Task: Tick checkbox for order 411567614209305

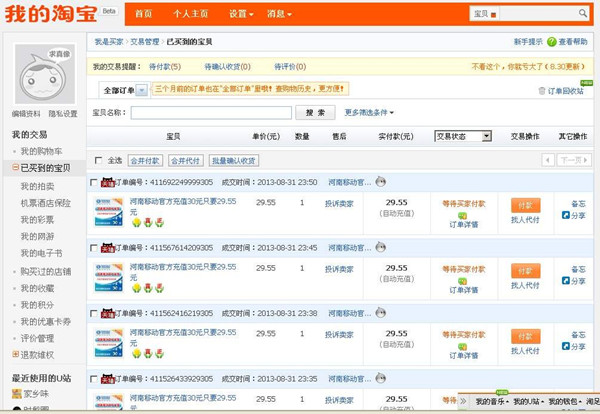Action: tap(94, 247)
